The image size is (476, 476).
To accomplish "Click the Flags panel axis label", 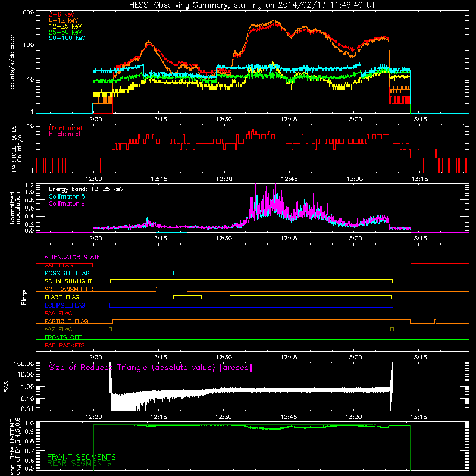I will (24, 297).
